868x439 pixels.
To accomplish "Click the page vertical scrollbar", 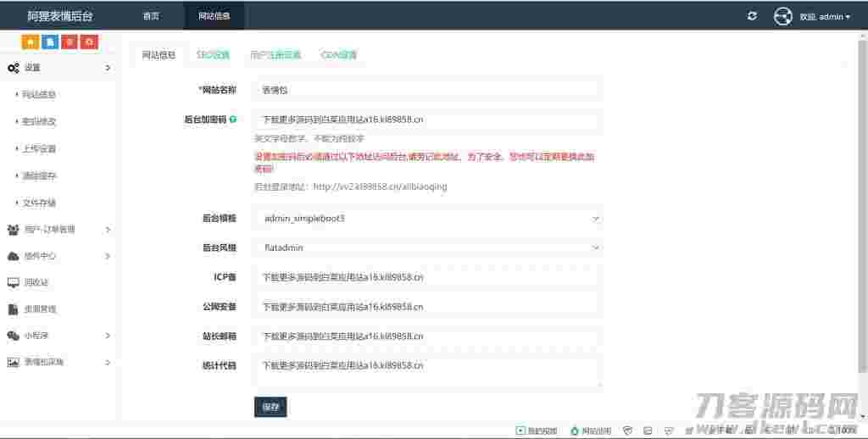I will click(864, 205).
